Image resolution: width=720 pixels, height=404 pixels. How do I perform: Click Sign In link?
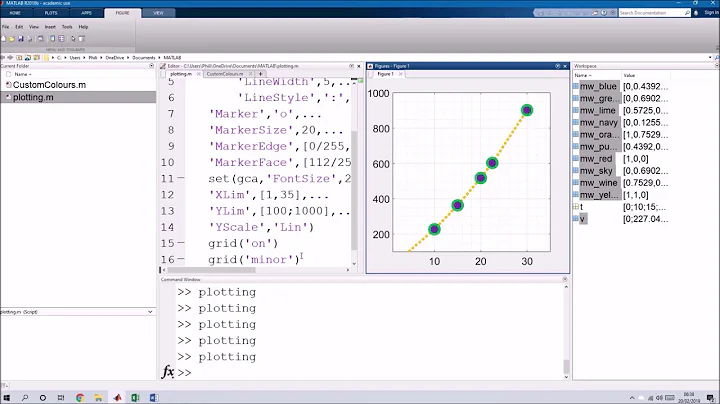[712, 13]
